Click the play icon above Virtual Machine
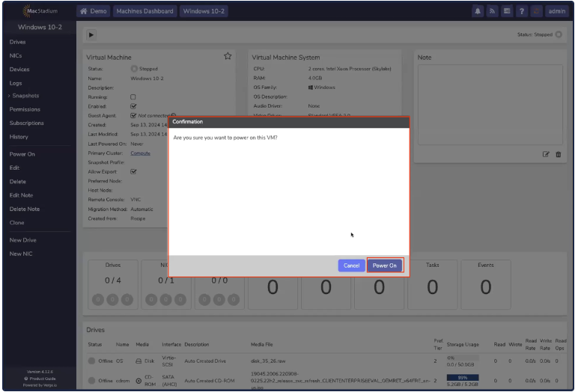 [91, 34]
